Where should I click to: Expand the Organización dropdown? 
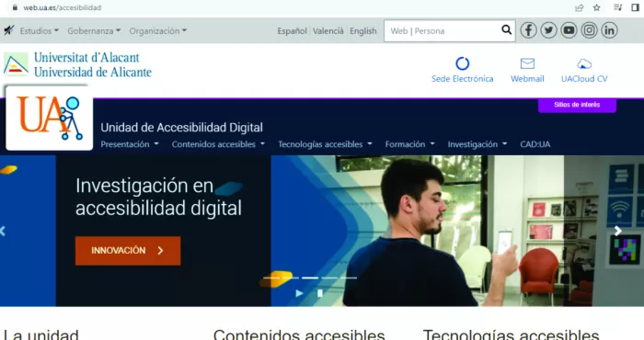pyautogui.click(x=158, y=30)
